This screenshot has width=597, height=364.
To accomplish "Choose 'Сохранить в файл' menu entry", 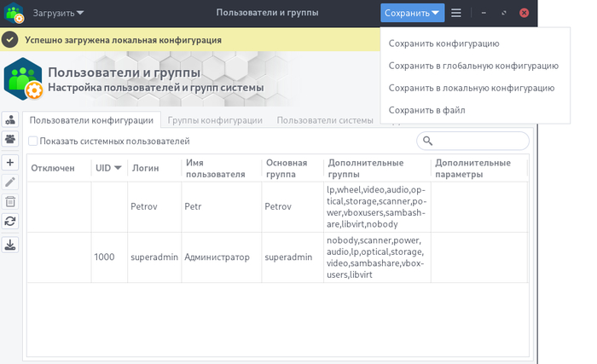I will (427, 110).
